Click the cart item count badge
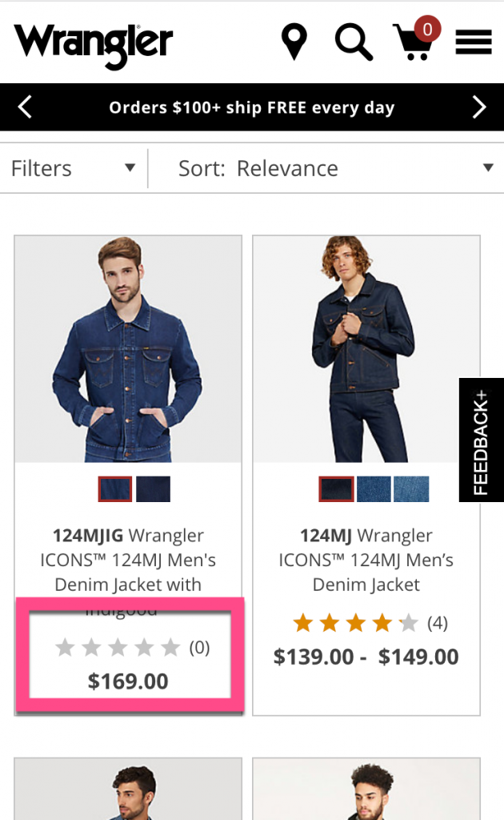This screenshot has width=504, height=820. click(x=426, y=28)
